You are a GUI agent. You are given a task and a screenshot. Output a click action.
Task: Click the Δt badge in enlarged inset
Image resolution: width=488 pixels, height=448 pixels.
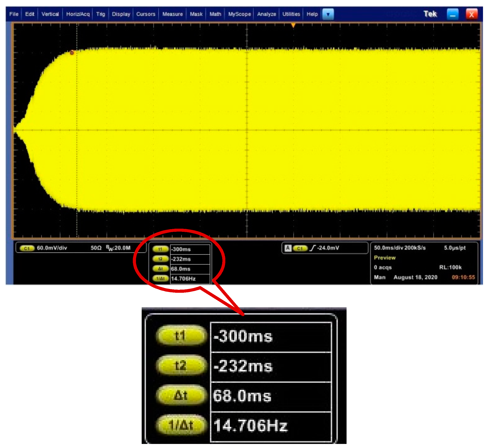point(181,395)
